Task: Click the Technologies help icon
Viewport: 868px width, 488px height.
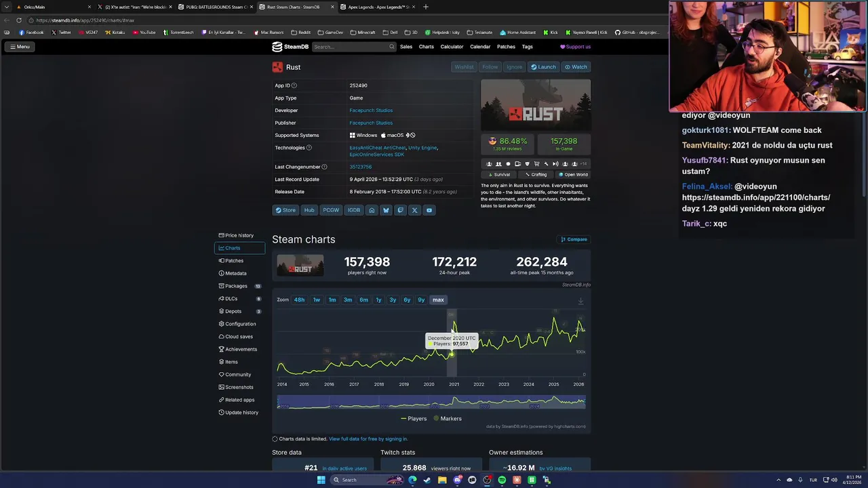Action: point(309,148)
